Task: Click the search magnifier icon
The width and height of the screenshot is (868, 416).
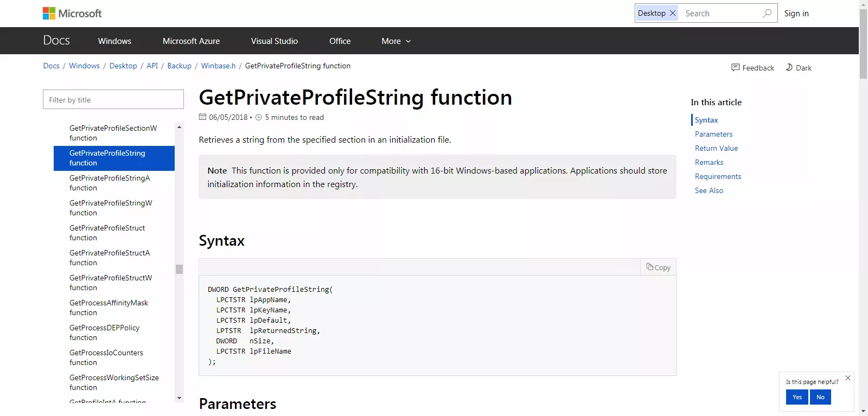Action: pyautogui.click(x=767, y=13)
